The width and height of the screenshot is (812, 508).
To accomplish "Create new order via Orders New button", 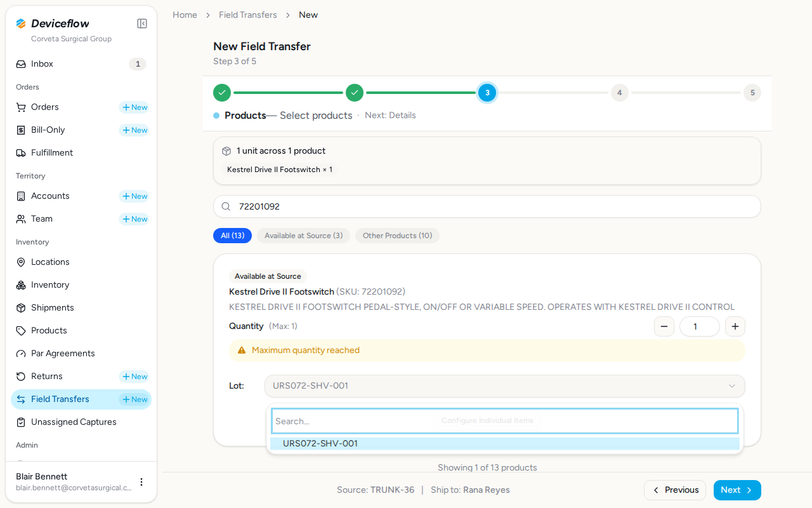I will coord(134,107).
